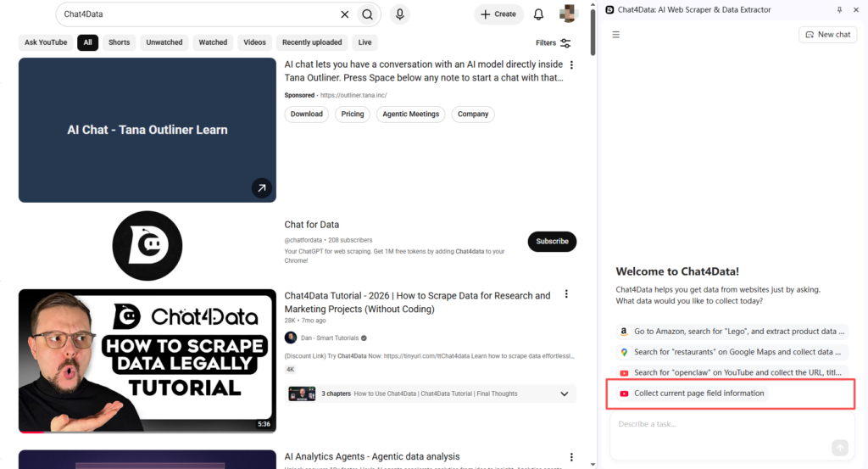Open the outliner.tana.inc sponsored URL

pos(353,95)
